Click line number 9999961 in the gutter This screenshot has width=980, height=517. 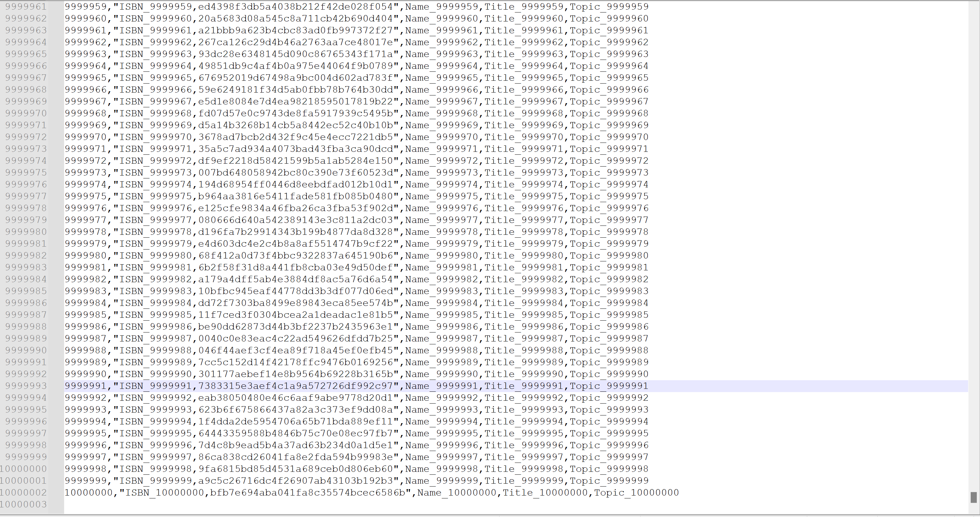pos(26,6)
